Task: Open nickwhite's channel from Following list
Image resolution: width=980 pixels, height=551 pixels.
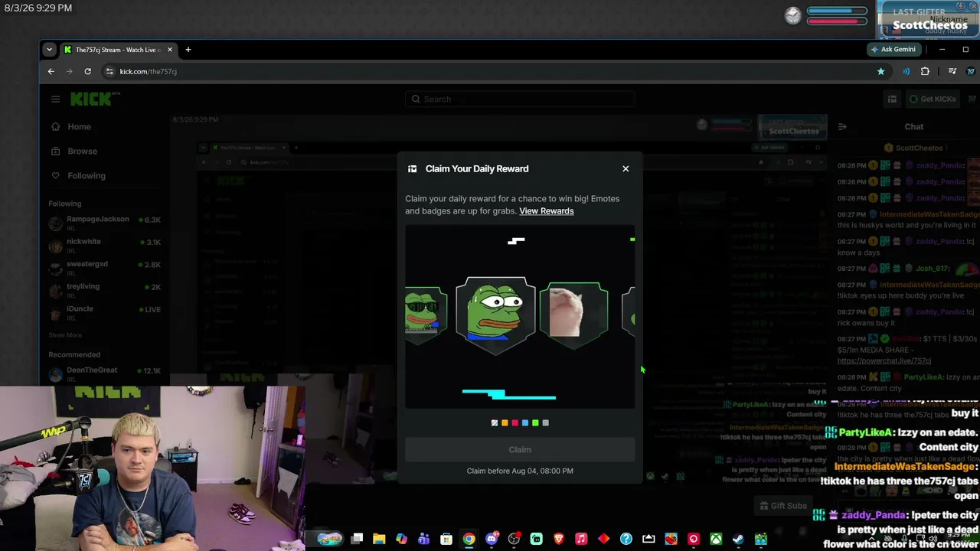Action: coord(105,244)
